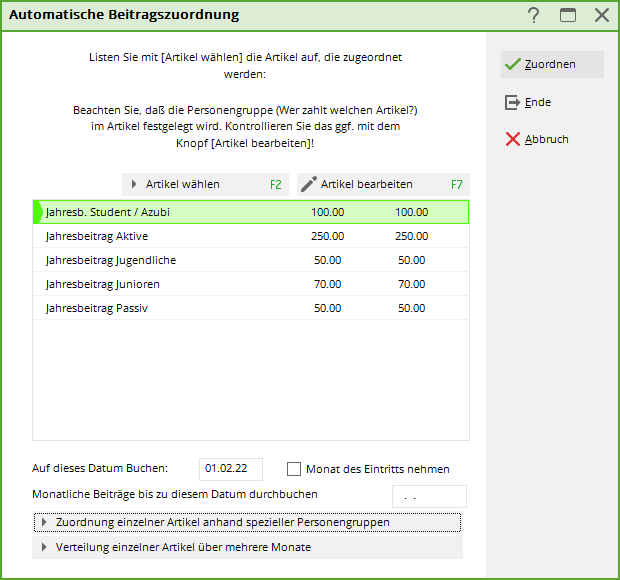Maximize the dialog window

click(x=568, y=15)
